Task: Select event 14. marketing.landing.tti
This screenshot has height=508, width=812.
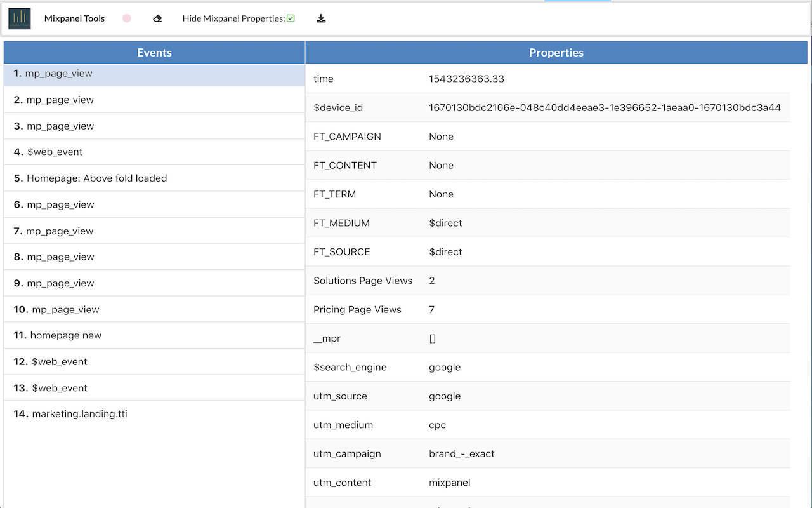Action: pyautogui.click(x=154, y=414)
